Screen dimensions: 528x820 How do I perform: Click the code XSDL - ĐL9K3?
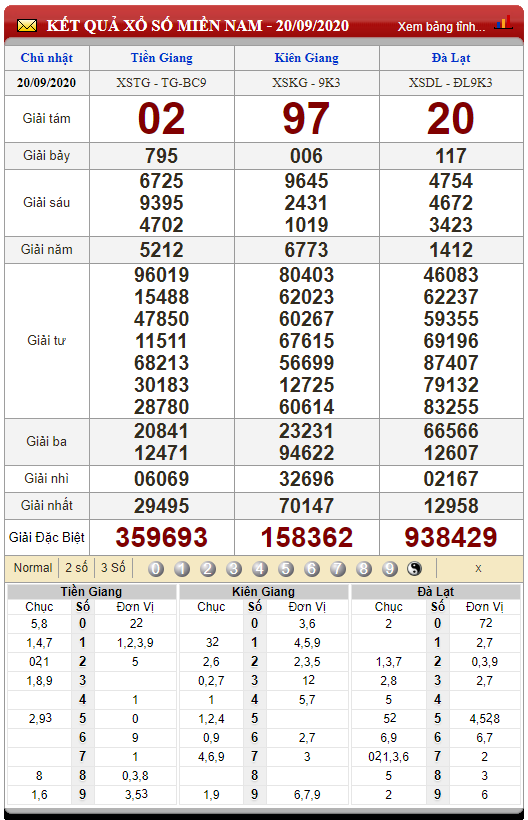[x=451, y=83]
